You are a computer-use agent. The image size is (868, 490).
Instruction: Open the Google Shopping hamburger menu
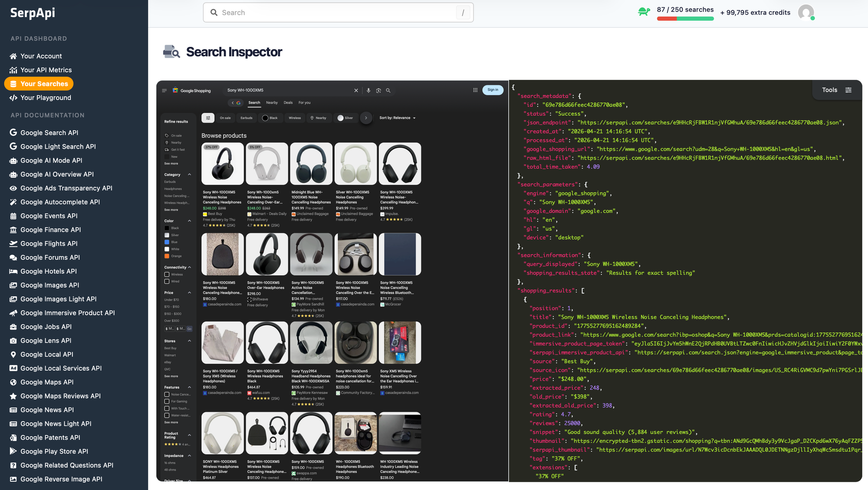point(164,91)
